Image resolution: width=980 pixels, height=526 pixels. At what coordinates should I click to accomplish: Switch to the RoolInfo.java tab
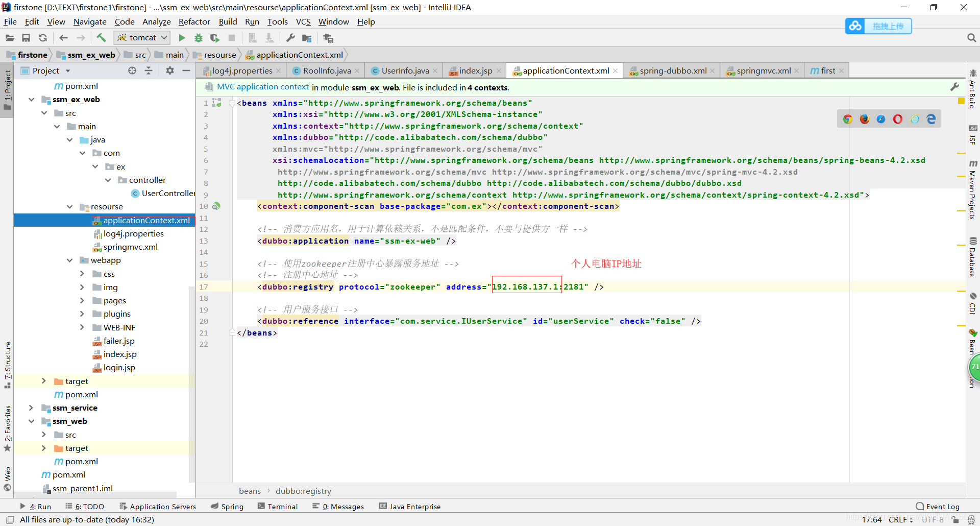tap(327, 71)
